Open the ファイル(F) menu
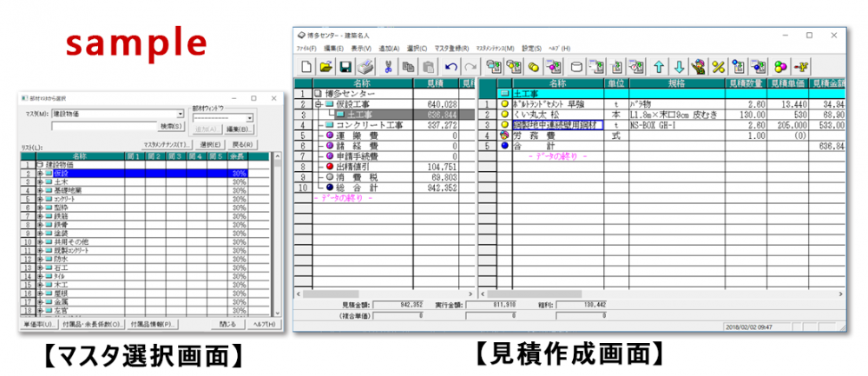Image resolution: width=868 pixels, height=376 pixels. tap(306, 48)
